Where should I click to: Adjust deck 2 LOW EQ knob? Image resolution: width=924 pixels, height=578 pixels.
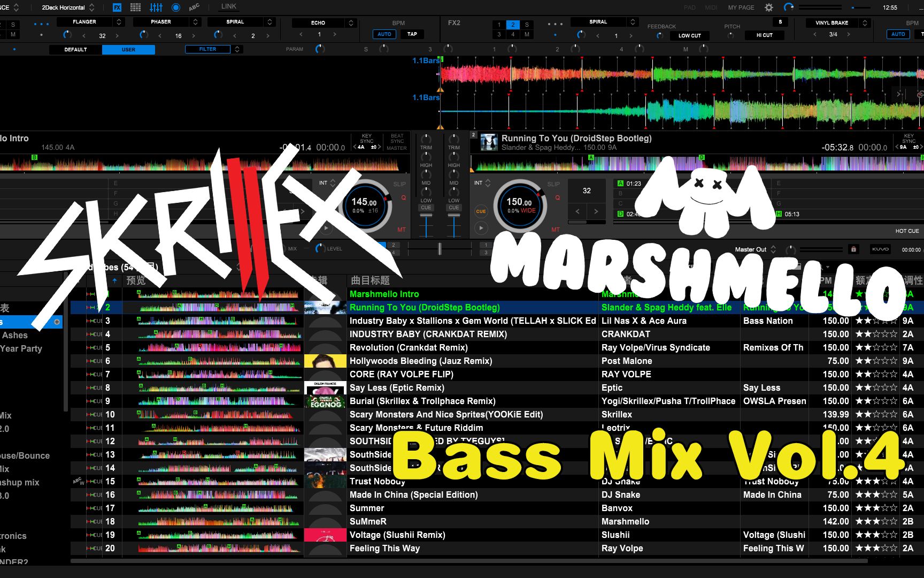(453, 192)
